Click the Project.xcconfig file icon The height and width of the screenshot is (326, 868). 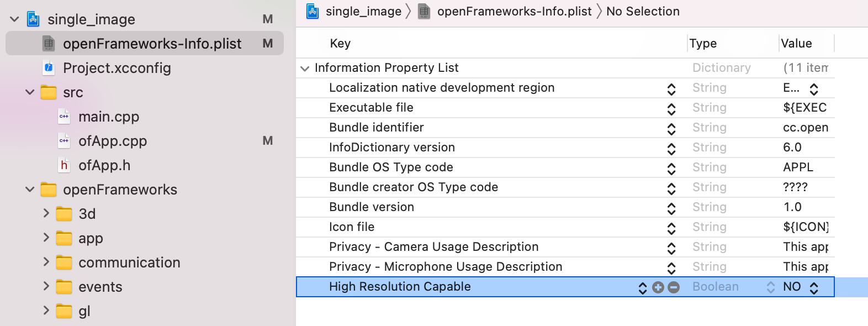[x=49, y=68]
